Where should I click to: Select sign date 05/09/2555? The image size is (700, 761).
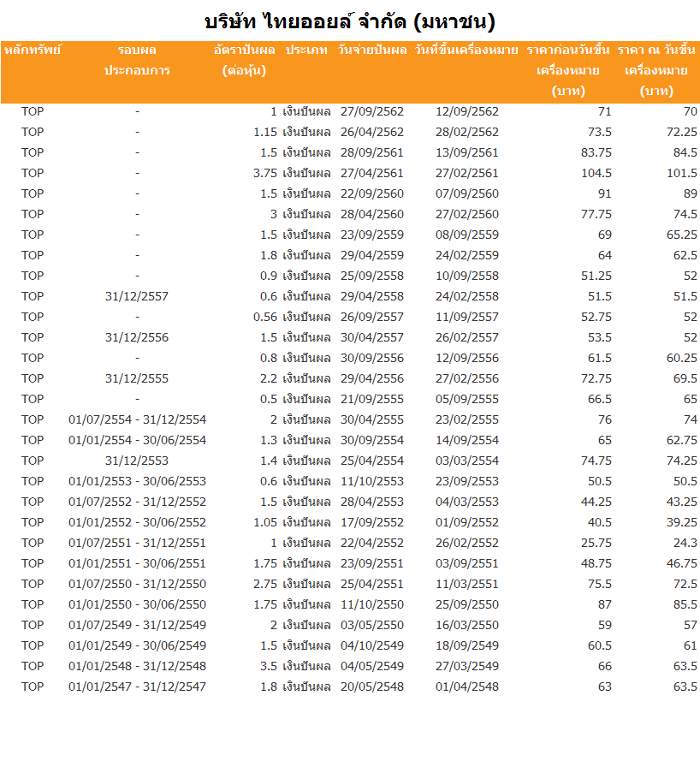pos(467,399)
